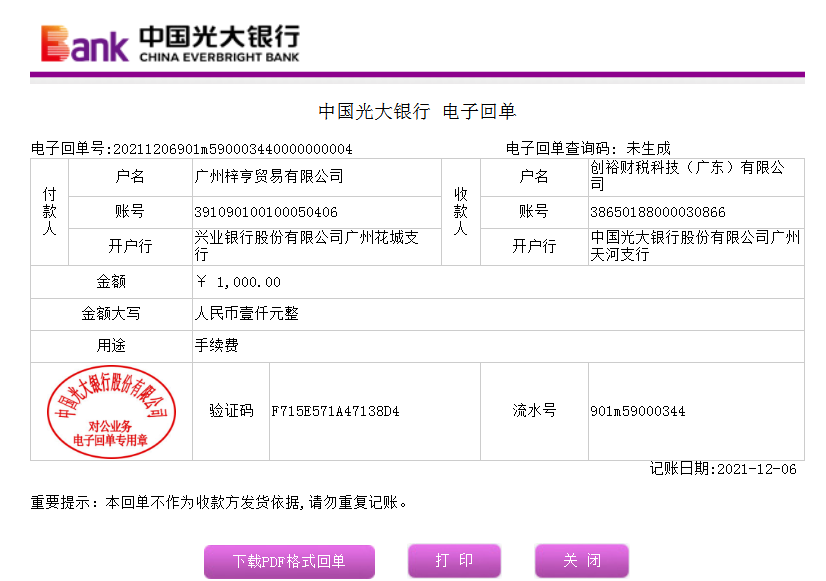Select payee bank 中国光大银行股份有限公司广州天河支行
Viewport: 826px width, 581px height.
point(695,246)
